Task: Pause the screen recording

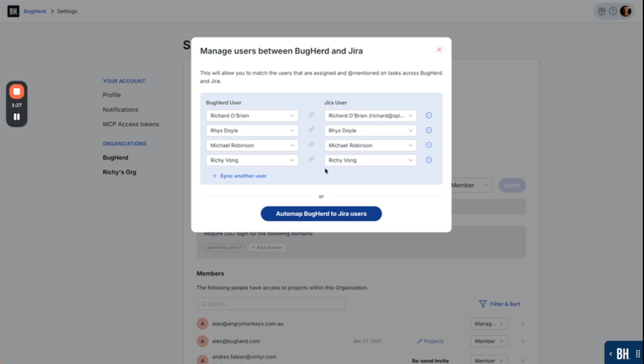Action: 17,117
